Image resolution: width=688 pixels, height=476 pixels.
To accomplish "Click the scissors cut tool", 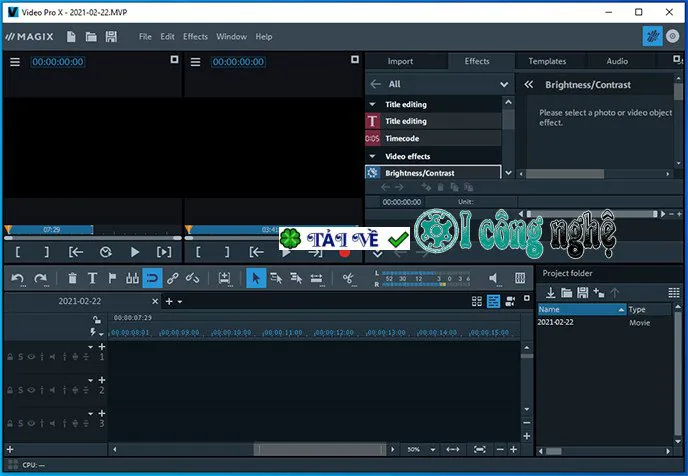I will (x=348, y=278).
